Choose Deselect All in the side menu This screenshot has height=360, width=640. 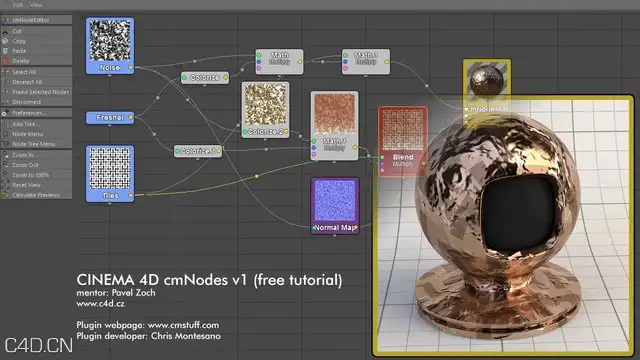[36, 82]
